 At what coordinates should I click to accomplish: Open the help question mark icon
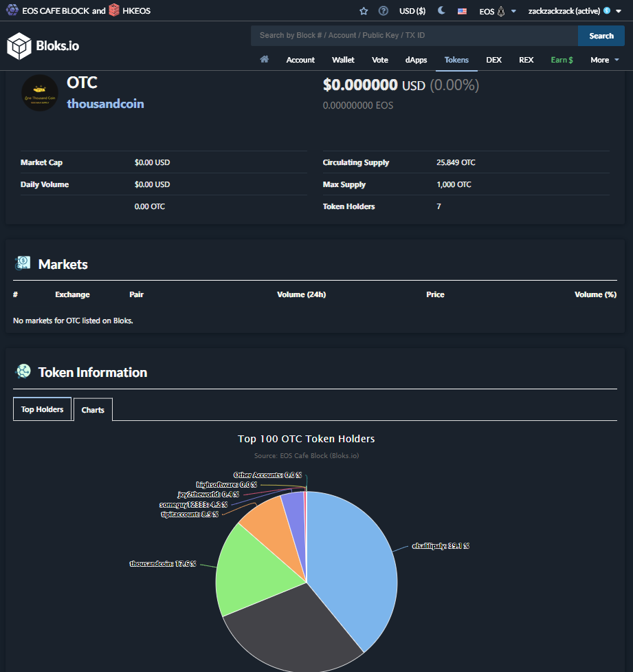(x=384, y=11)
